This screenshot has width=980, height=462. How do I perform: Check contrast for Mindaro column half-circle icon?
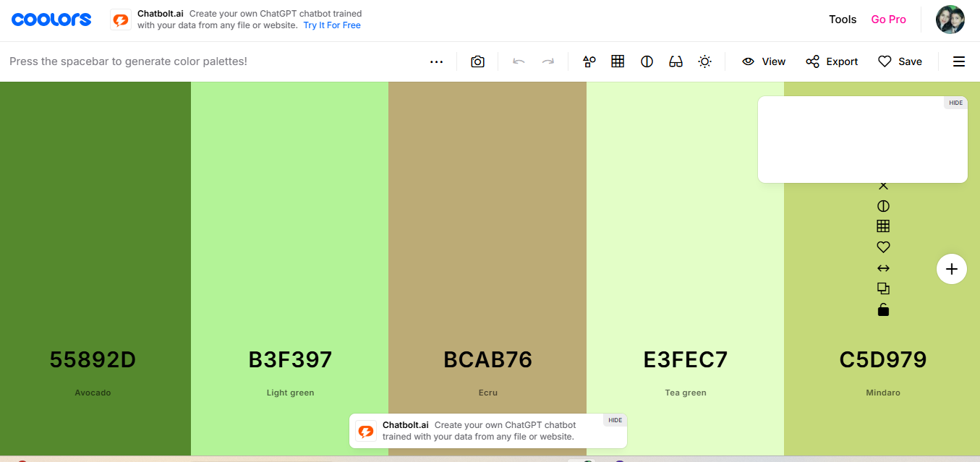click(883, 206)
